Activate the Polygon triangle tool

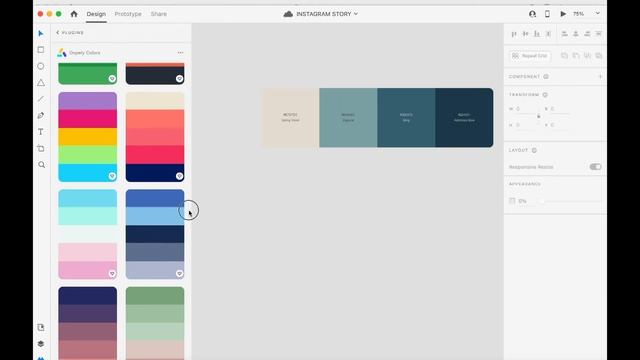[41, 82]
